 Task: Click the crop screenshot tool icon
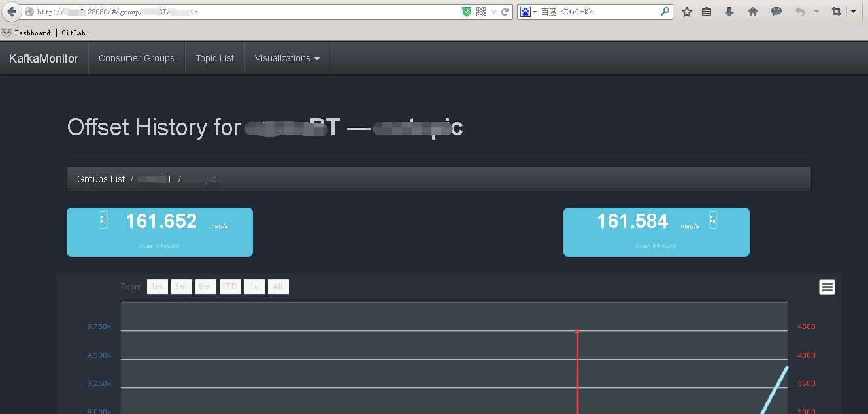[837, 12]
